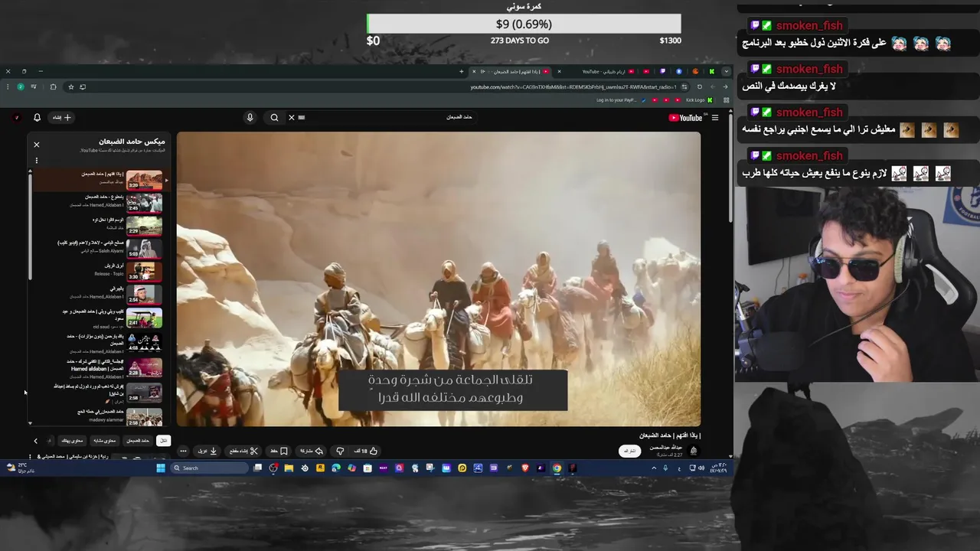Screen dimensions: 980x551
Task: Subscribe to the channel below the video
Action: pyautogui.click(x=629, y=451)
